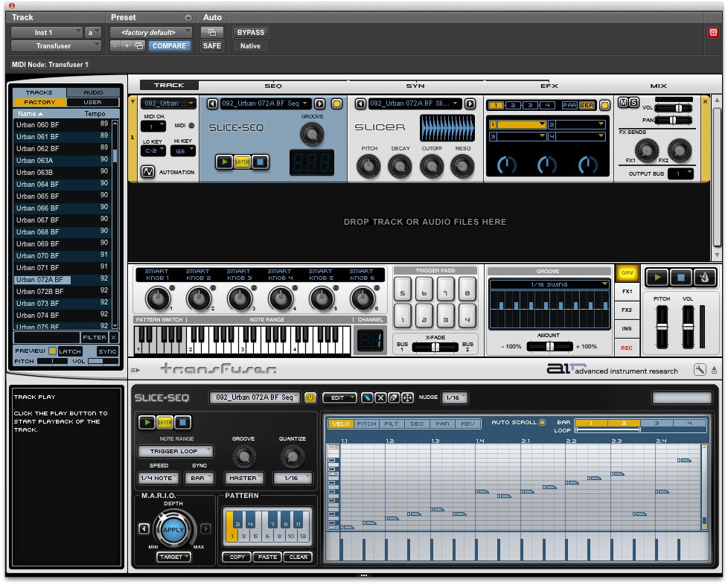Clear the browser filter with the X

click(114, 338)
